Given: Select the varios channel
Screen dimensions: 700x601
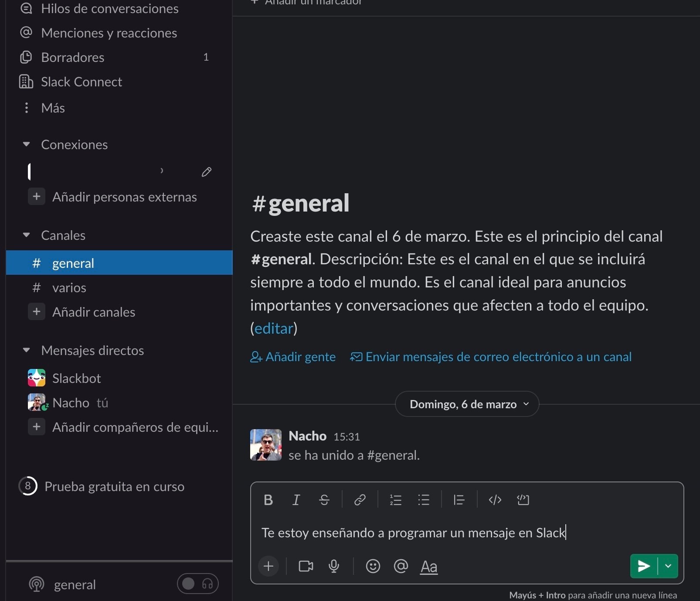Looking at the screenshot, I should (x=119, y=287).
